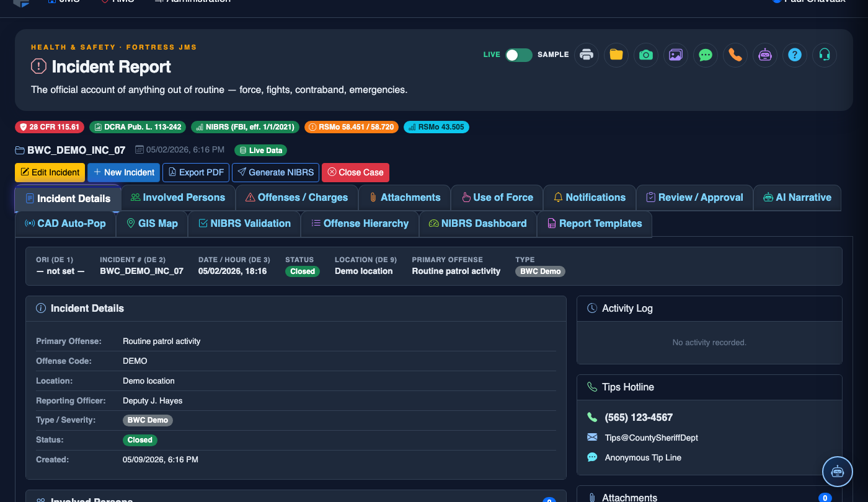Click the Edit Incident button

50,172
